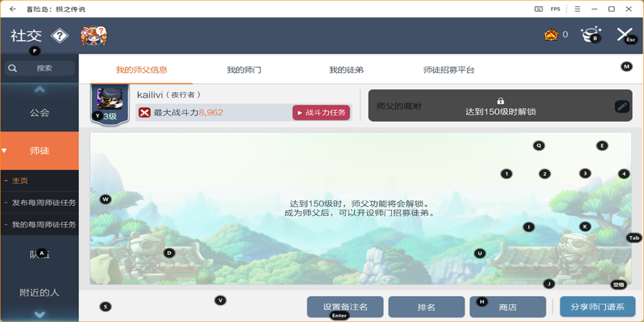Click the red medal currency icon
This screenshot has height=322, width=644.
coord(550,35)
